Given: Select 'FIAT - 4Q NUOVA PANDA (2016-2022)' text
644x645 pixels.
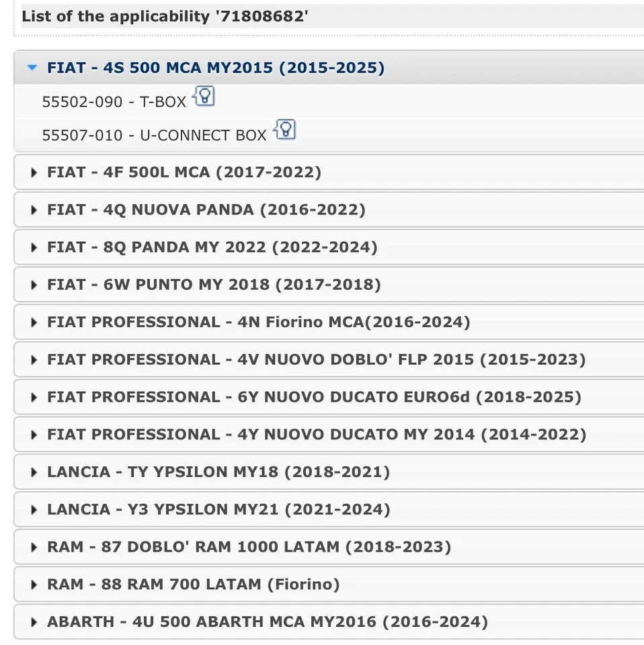Looking at the screenshot, I should click(x=206, y=210).
